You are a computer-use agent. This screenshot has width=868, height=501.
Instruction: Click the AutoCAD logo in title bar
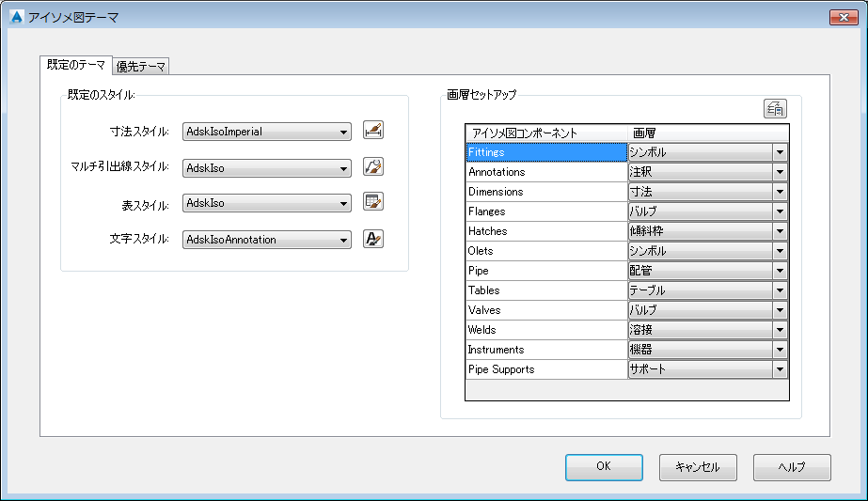[x=17, y=17]
